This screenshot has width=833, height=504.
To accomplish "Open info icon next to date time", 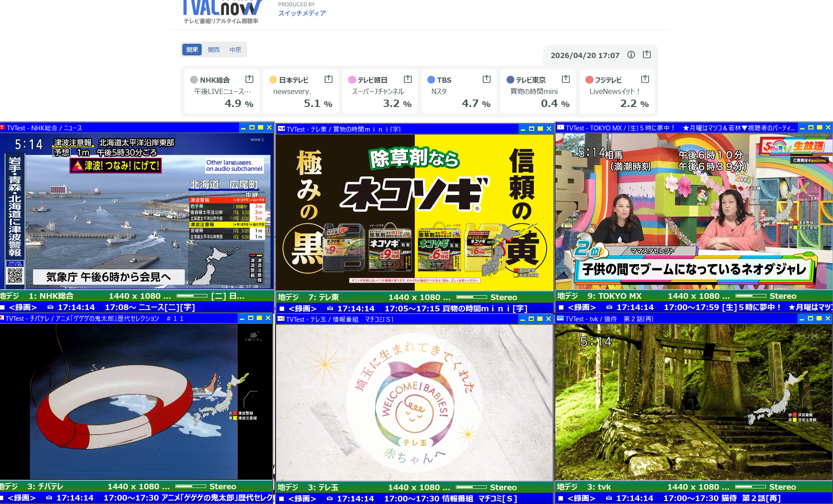I will (631, 55).
